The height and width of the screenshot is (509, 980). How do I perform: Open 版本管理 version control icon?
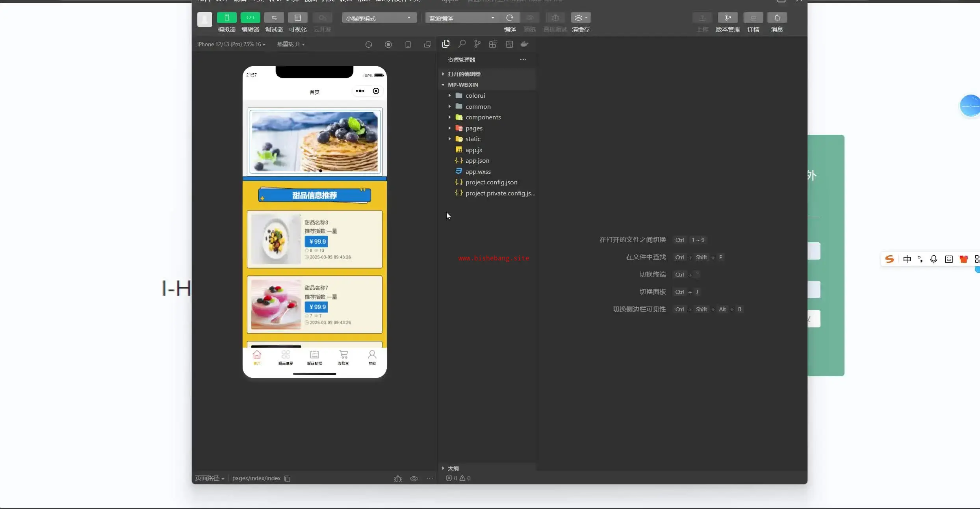pyautogui.click(x=727, y=18)
